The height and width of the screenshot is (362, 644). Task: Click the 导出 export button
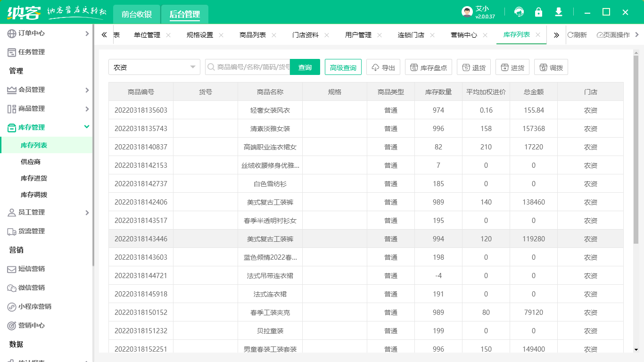pyautogui.click(x=383, y=67)
